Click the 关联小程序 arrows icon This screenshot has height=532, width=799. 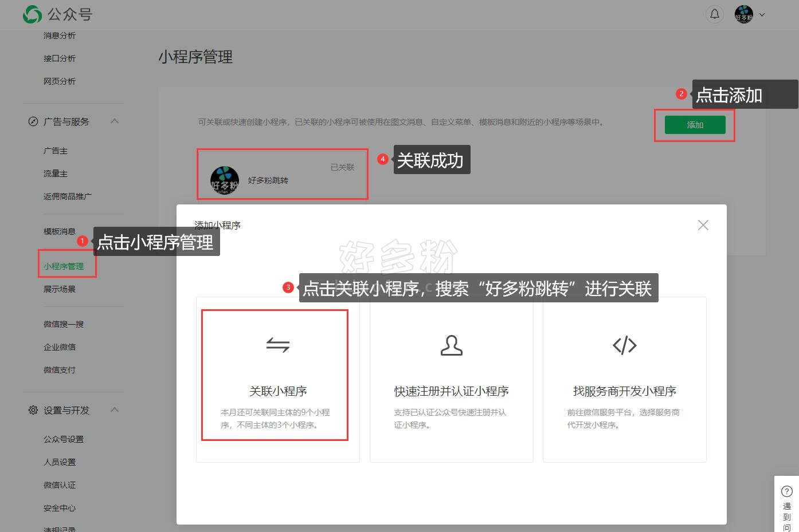coord(278,345)
